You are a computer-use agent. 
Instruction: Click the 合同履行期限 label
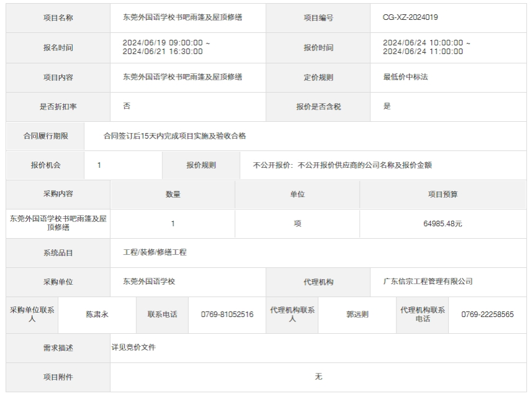45,136
